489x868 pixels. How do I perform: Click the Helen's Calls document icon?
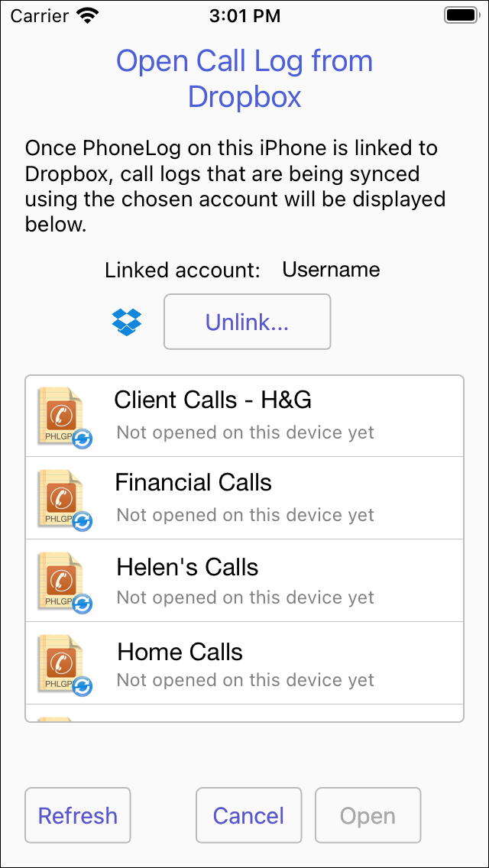pyautogui.click(x=64, y=581)
